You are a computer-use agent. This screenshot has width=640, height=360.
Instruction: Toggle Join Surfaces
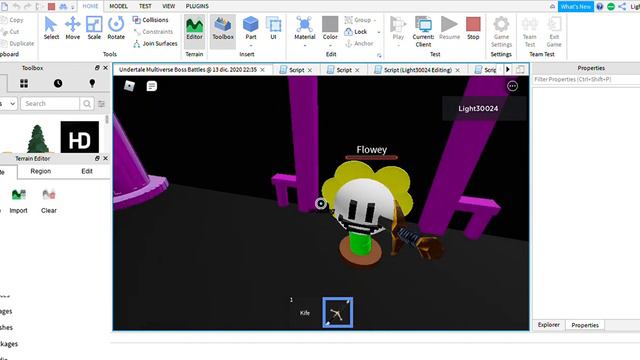pos(155,43)
